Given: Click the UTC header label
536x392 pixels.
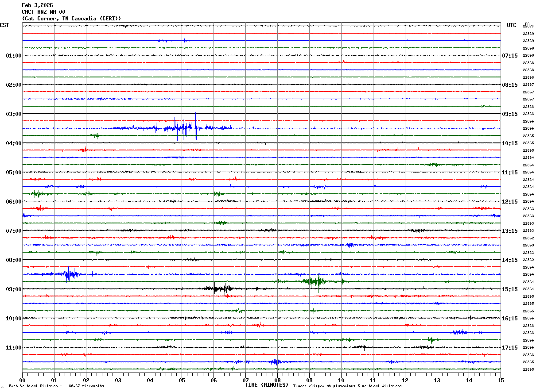Looking at the screenshot, I should (x=511, y=25).
